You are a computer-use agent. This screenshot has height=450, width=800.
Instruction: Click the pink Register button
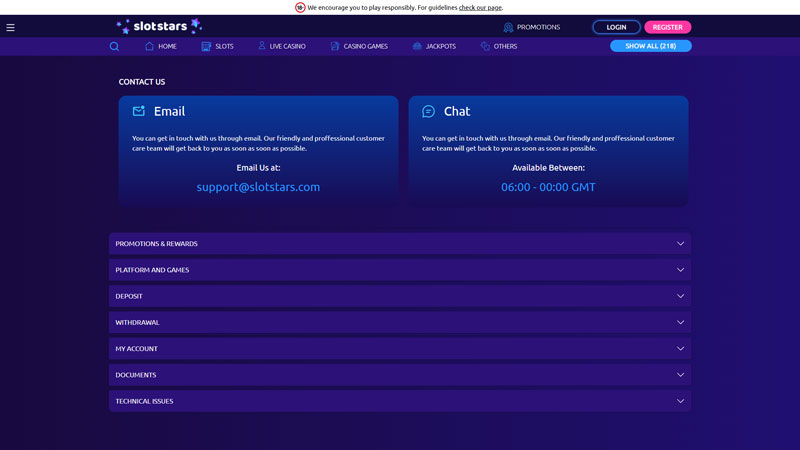pyautogui.click(x=667, y=27)
